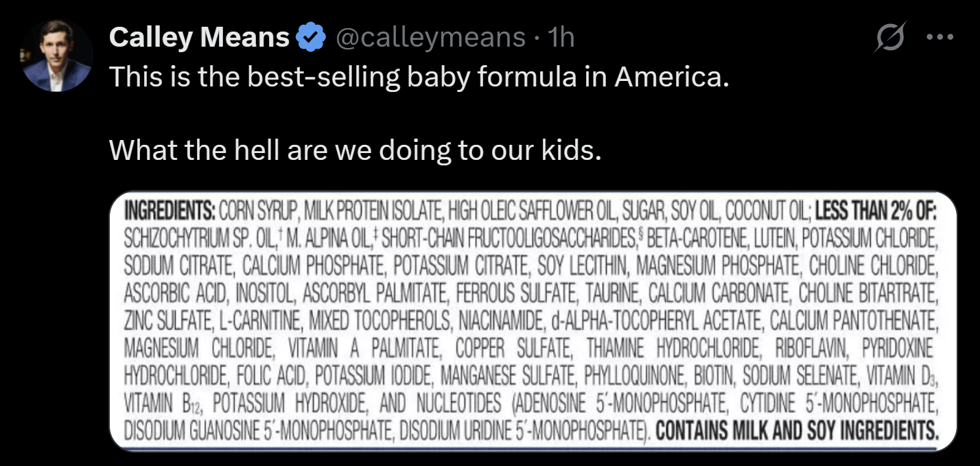Screen dimensions: 980x466
Task: Click the bold "LESS THAN 2% OF:" text
Action: click(x=876, y=209)
